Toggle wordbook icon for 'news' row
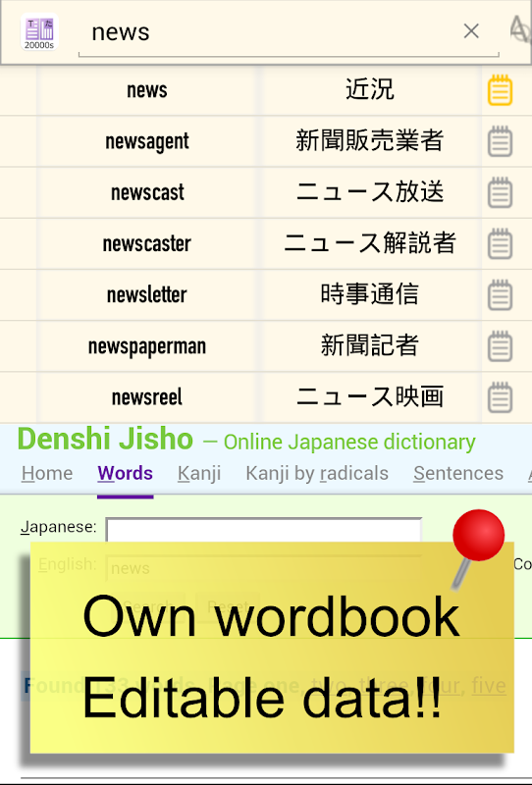Image resolution: width=532 pixels, height=785 pixels. [500, 90]
